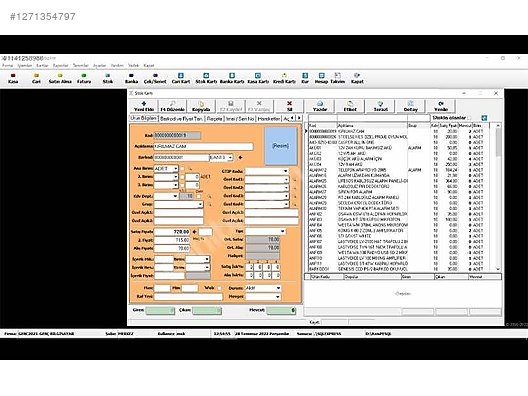
Task: Click the Etiket label button
Action: click(350, 106)
